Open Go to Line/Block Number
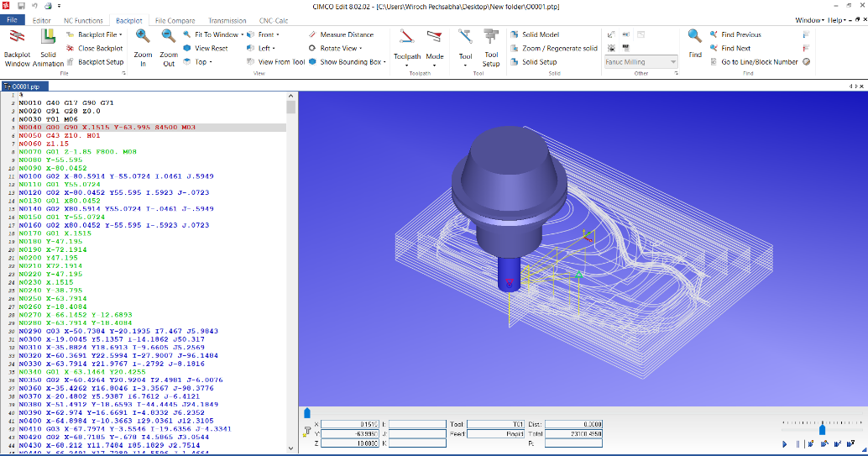The width and height of the screenshot is (868, 456). pos(754,62)
